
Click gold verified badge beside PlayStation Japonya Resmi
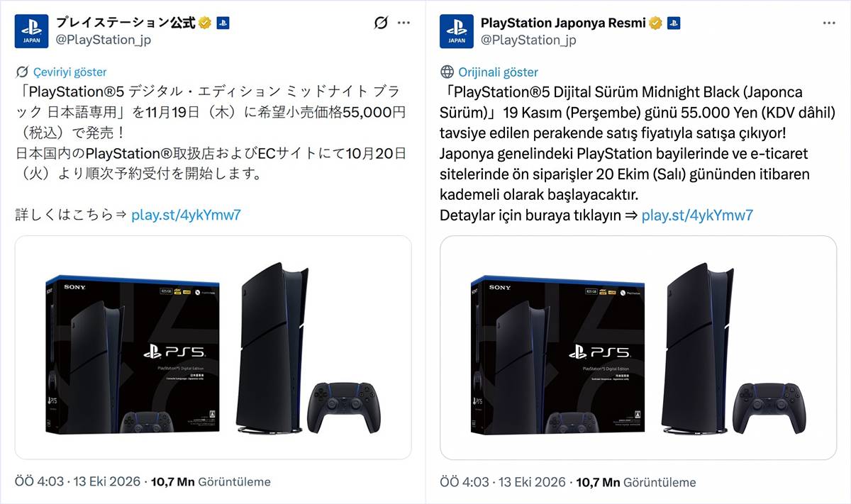pyautogui.click(x=656, y=23)
